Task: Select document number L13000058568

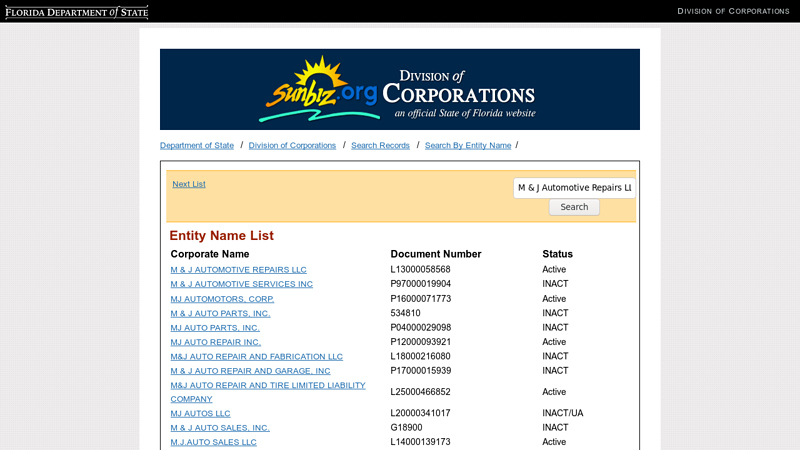Action: 420,269
